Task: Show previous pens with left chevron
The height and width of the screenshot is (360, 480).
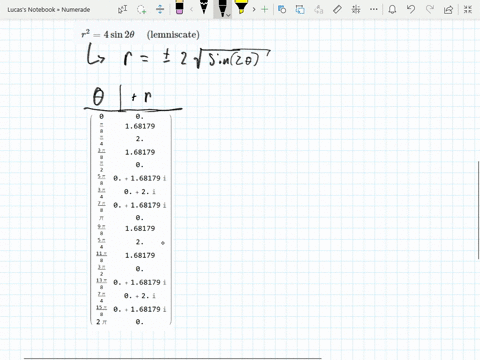Action: pyautogui.click(x=192, y=9)
